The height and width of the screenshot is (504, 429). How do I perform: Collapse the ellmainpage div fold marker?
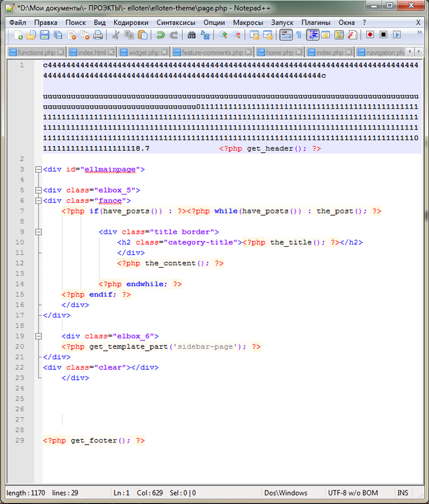pos(38,170)
